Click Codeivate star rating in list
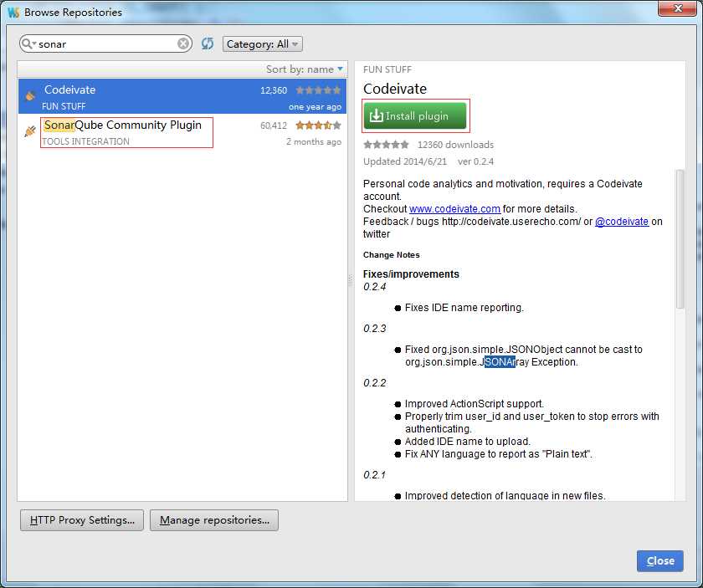703x588 pixels. pyautogui.click(x=318, y=90)
